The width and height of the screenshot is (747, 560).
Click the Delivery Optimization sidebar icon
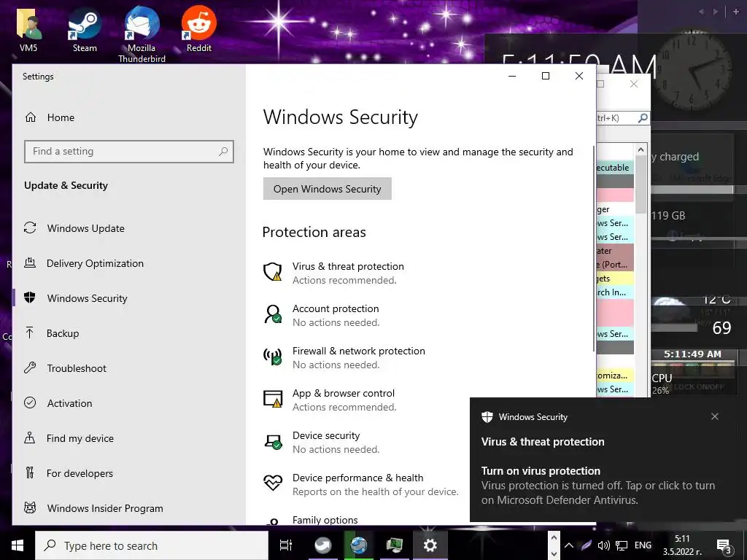coord(30,262)
